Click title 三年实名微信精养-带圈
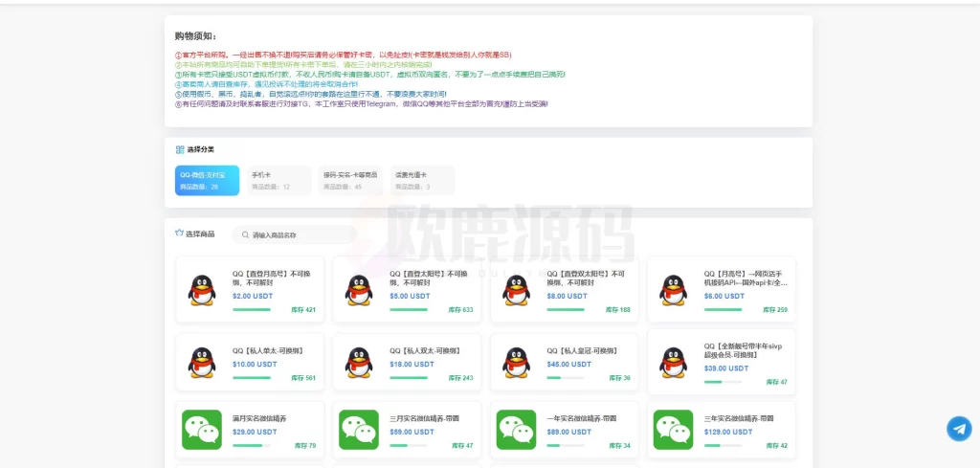 click(x=738, y=418)
